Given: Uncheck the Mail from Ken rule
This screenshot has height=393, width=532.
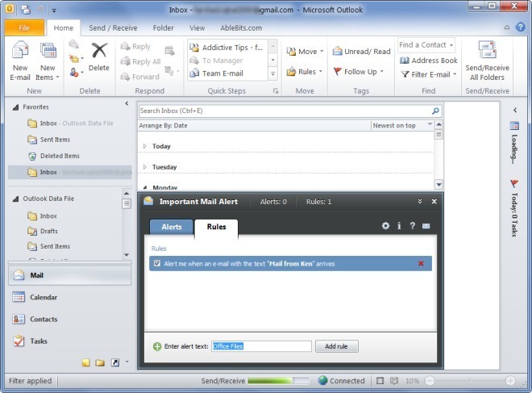Looking at the screenshot, I should (156, 263).
